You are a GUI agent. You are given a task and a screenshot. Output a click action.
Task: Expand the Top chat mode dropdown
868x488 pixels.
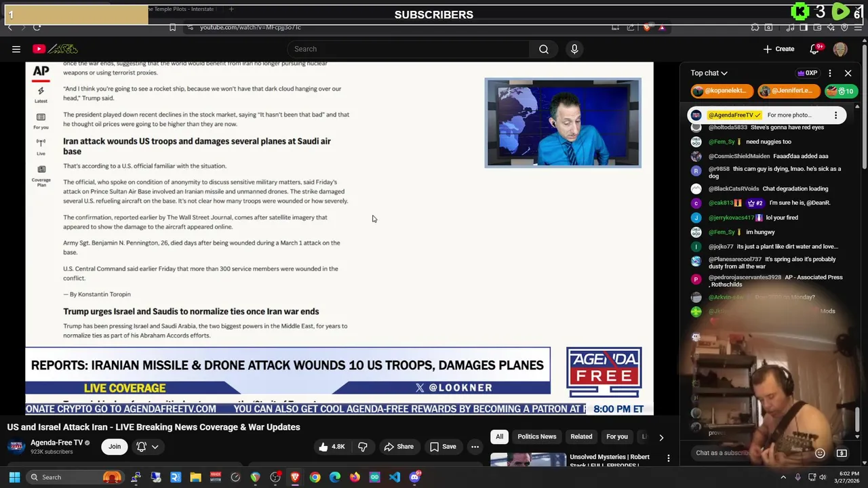tap(709, 73)
